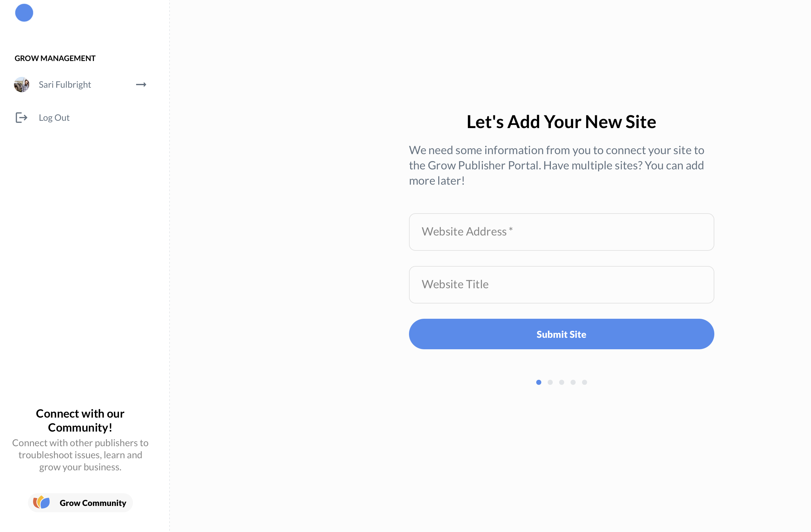The image size is (811, 532).
Task: Jump to the fifth step dot
Action: 585,382
